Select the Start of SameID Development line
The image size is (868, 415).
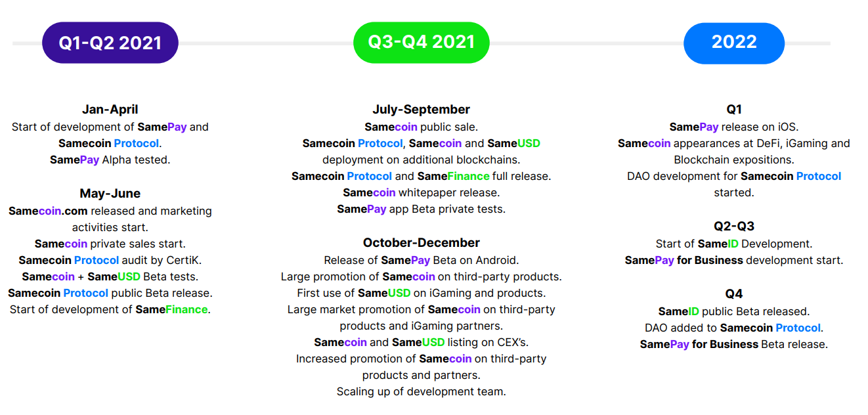(734, 244)
